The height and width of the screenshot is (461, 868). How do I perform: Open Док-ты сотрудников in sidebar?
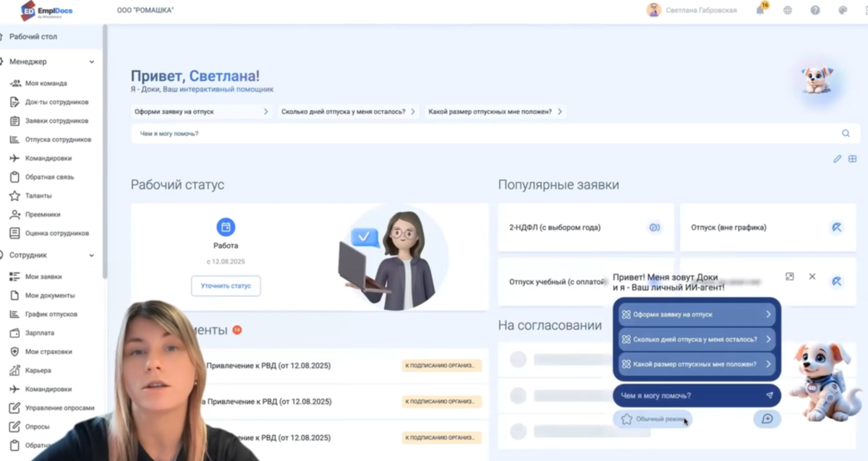[x=57, y=102]
